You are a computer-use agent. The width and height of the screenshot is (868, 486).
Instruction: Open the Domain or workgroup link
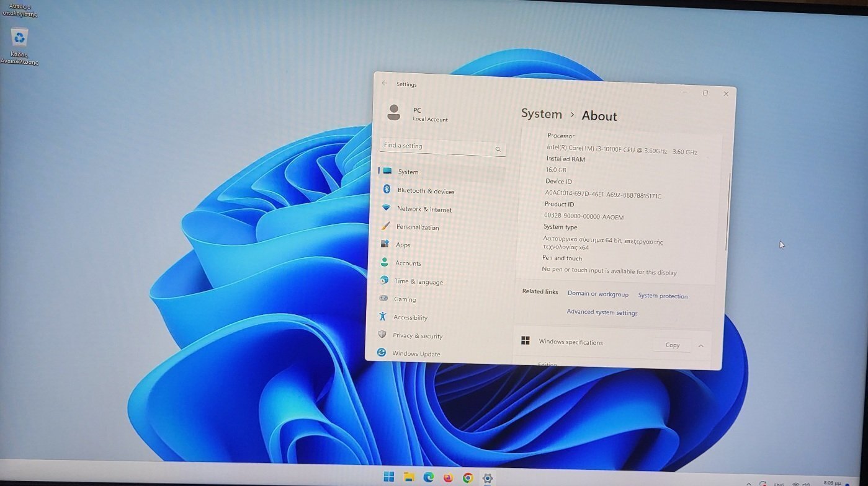point(597,294)
